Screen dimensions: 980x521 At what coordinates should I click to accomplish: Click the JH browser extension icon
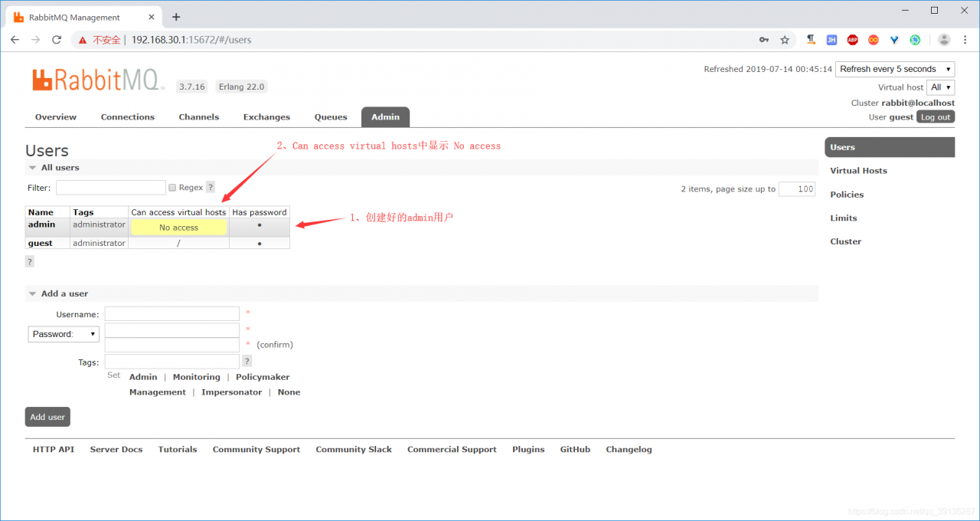click(x=831, y=40)
